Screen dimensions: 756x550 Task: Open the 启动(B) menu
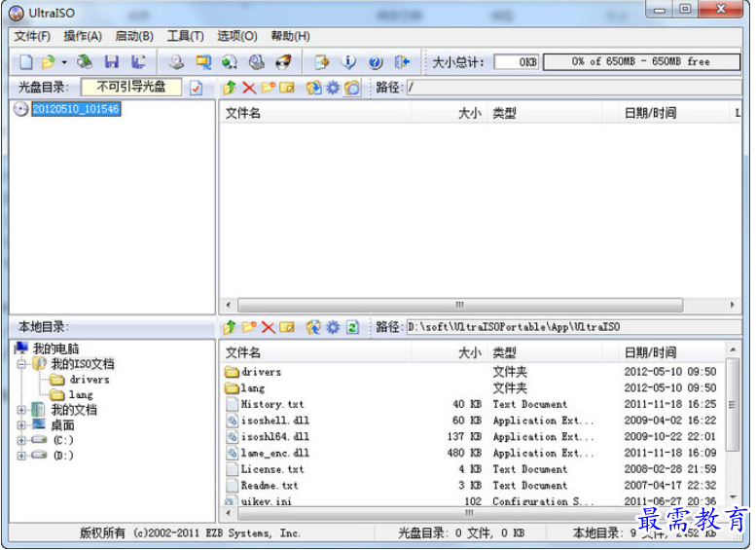134,36
